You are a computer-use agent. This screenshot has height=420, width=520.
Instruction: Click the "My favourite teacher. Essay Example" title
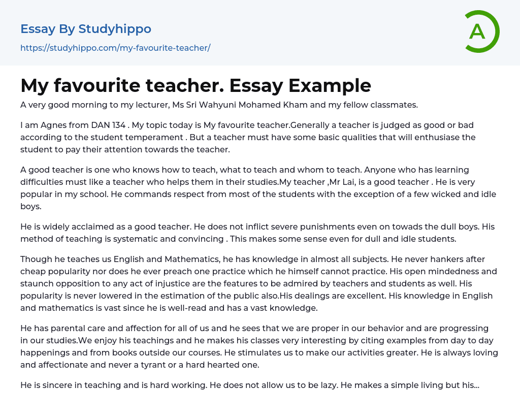coord(196,85)
